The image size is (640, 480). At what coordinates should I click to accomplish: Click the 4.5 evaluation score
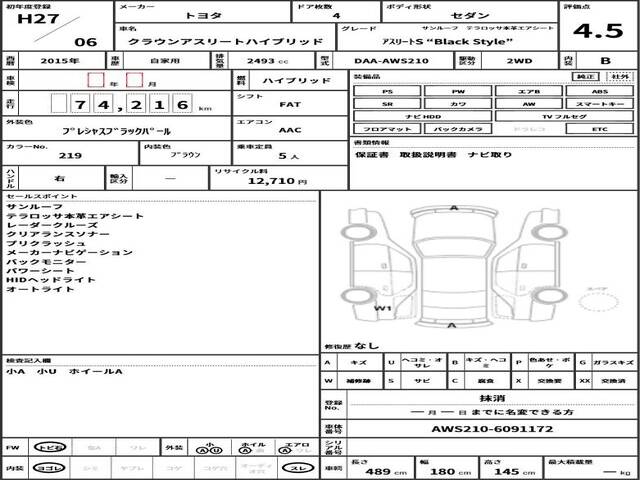pyautogui.click(x=598, y=31)
